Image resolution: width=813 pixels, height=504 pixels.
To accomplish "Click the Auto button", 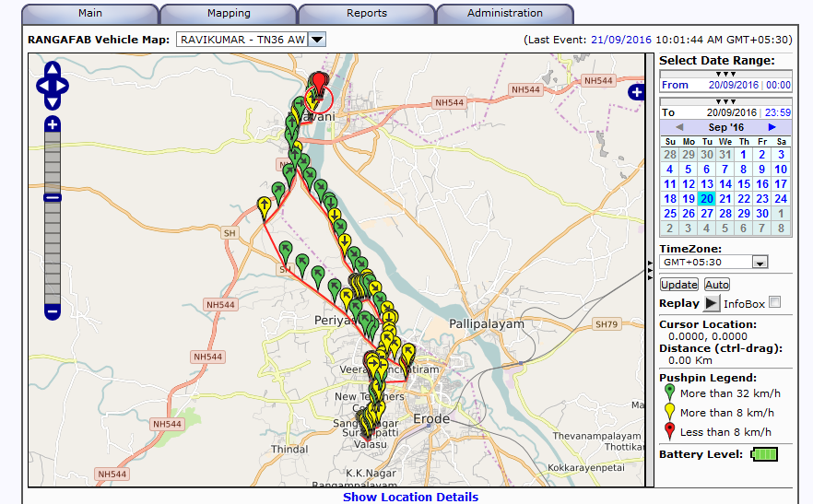I will click(717, 285).
